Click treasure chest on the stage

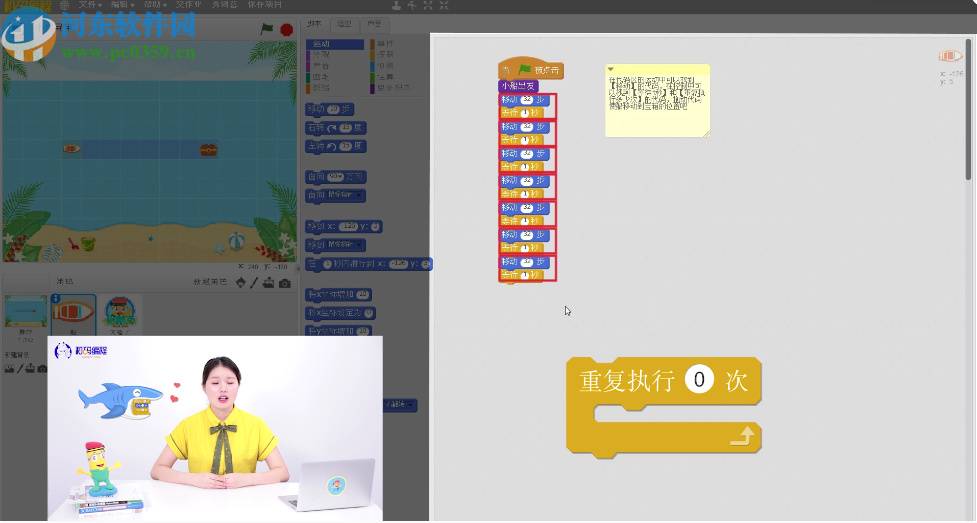click(x=208, y=150)
